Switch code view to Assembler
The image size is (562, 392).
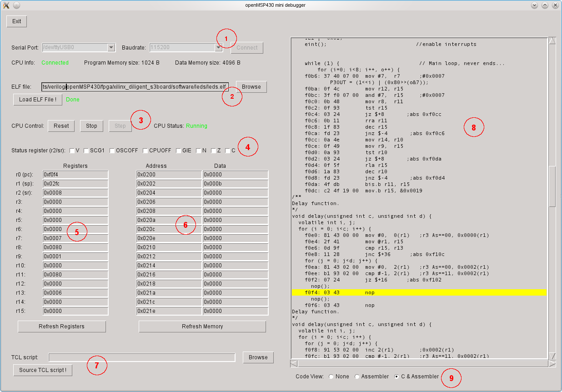(x=357, y=377)
